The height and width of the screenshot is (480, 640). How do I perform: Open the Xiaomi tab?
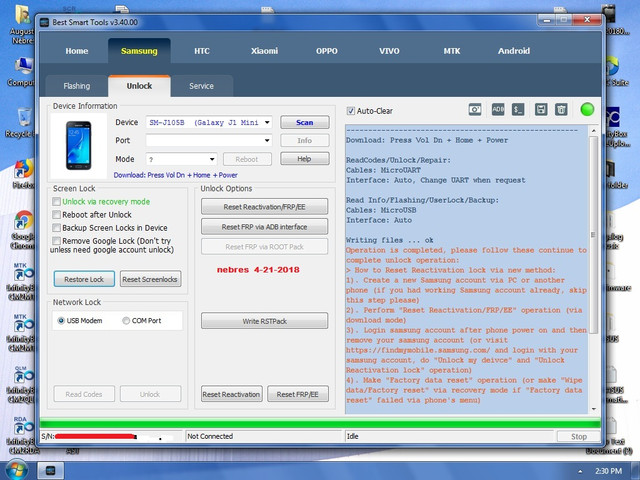[264, 51]
